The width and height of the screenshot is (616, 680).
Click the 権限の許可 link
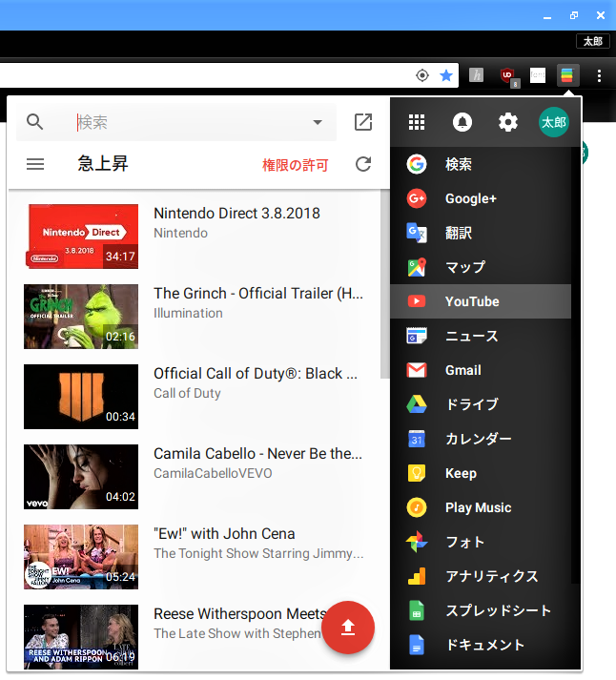pyautogui.click(x=295, y=165)
